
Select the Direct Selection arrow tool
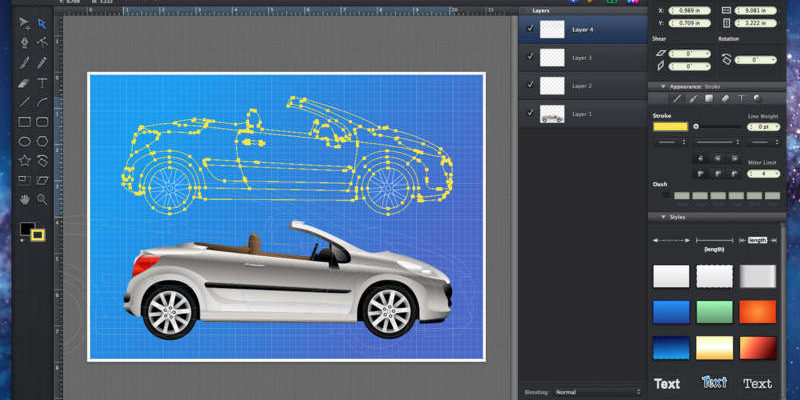pos(42,23)
